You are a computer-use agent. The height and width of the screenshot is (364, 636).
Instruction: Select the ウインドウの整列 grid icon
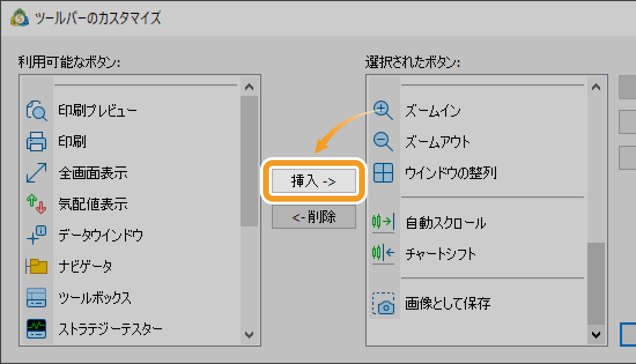pos(383,173)
